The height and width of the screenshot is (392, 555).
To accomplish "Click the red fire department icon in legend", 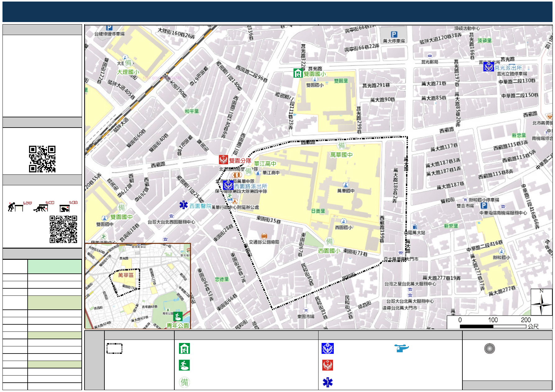I will click(328, 365).
